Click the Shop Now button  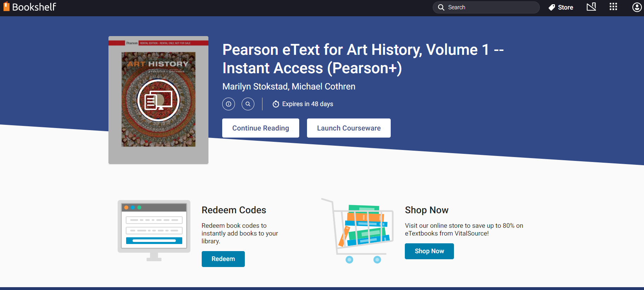click(429, 251)
